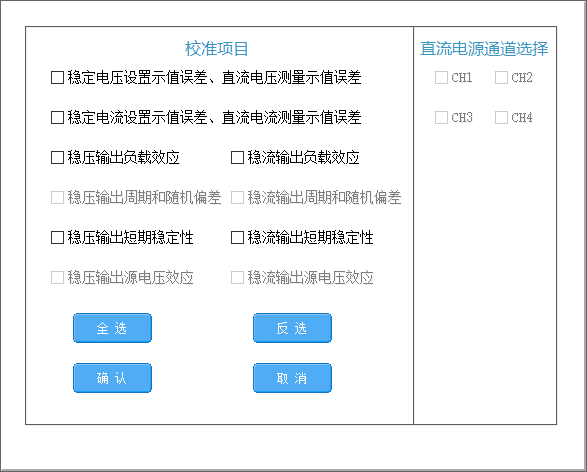This screenshot has width=587, height=472.
Task: Check 稳定电压设置示值误差、直流电压测量示值误差 checkbox
Action: coord(57,78)
